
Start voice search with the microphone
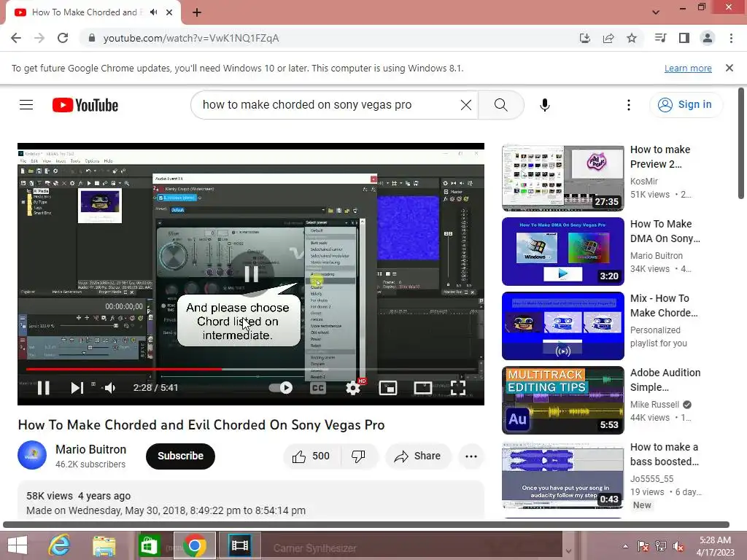click(x=545, y=105)
